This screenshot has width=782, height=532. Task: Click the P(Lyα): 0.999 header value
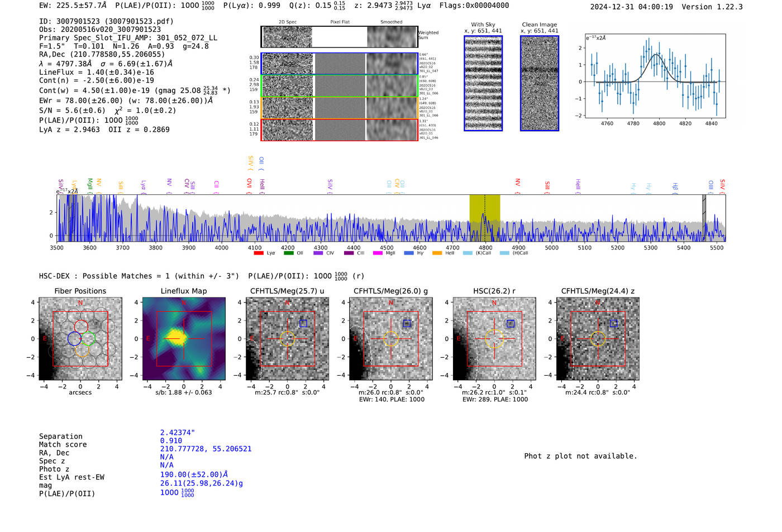(x=252, y=5)
